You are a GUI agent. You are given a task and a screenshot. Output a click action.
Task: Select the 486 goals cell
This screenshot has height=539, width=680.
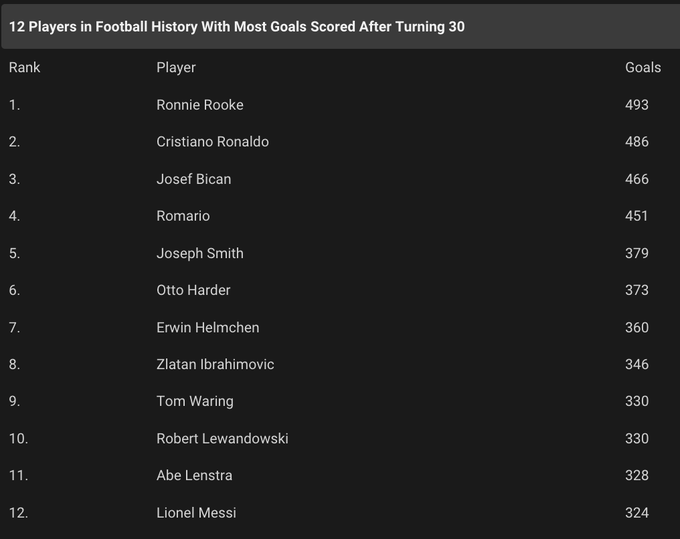pyautogui.click(x=637, y=142)
